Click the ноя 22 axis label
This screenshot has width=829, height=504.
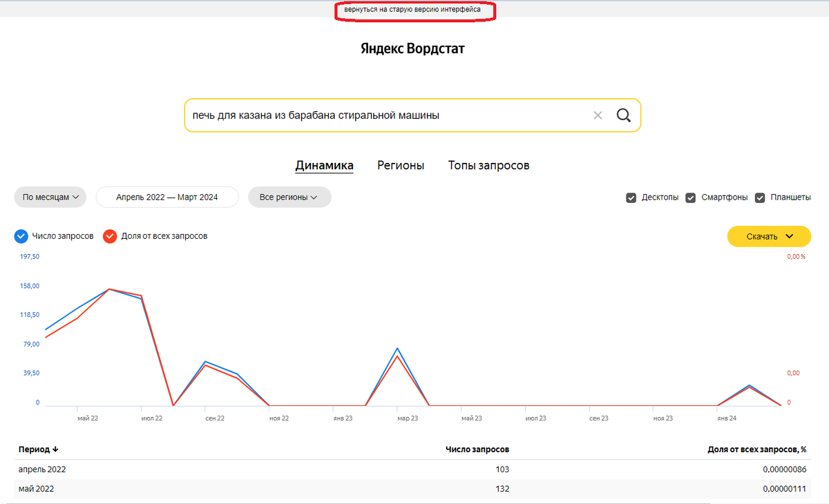coord(279,418)
